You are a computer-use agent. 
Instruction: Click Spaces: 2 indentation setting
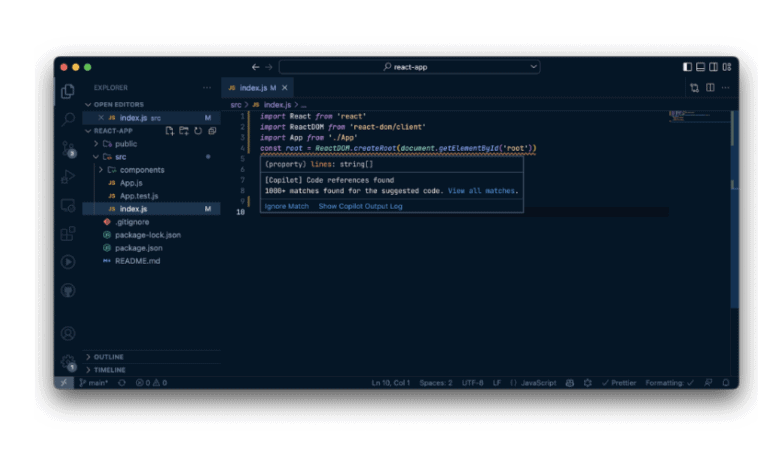click(436, 383)
